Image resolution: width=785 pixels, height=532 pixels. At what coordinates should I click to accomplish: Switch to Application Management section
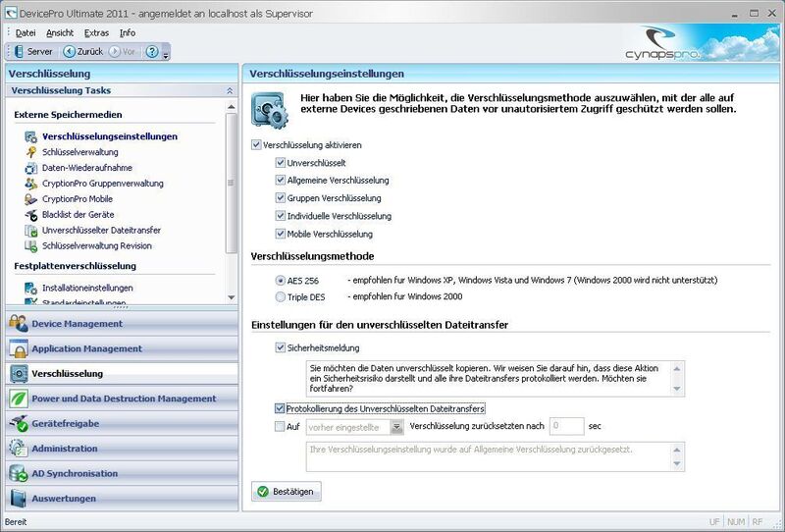pyautogui.click(x=122, y=348)
